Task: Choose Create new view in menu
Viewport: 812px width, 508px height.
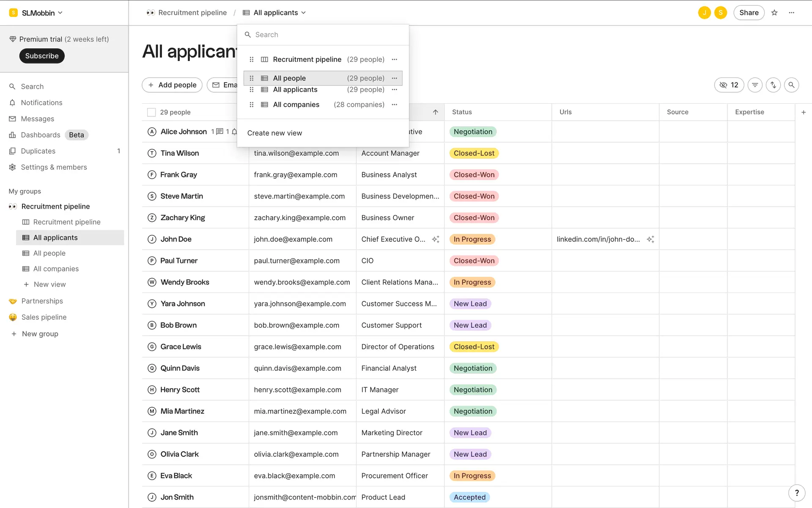Action: (274, 133)
